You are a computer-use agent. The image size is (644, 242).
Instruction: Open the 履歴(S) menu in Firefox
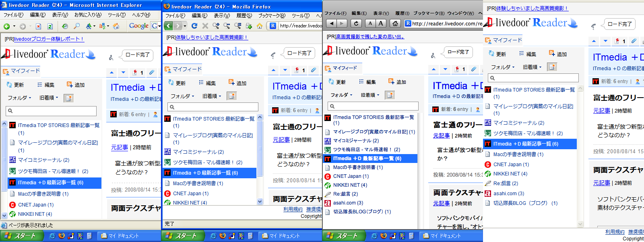[x=244, y=16]
